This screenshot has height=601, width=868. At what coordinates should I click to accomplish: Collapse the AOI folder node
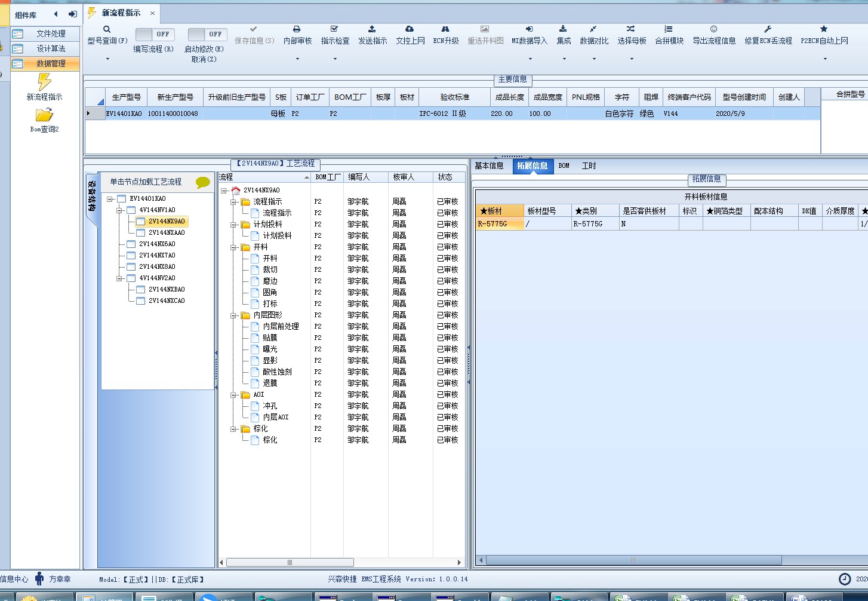233,395
